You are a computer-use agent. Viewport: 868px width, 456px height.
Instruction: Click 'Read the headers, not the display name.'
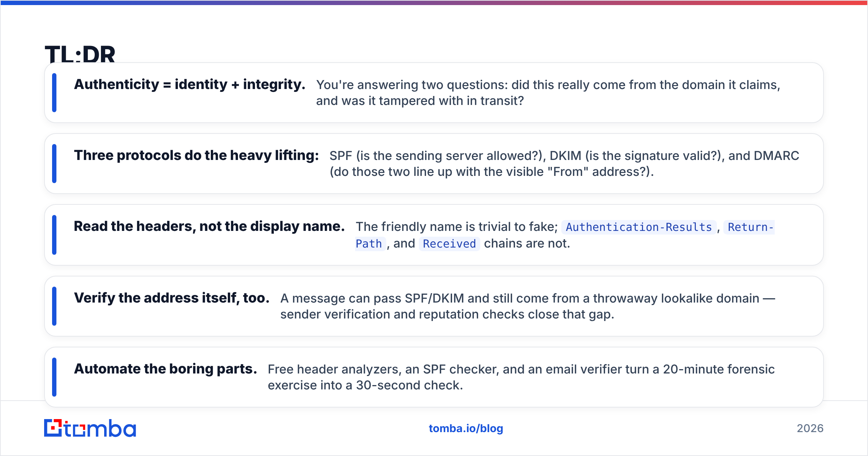(209, 226)
